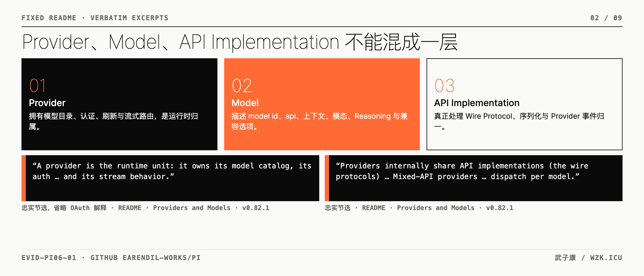Click the quote 'A provider is the runtime unit'
Image resolution: width=644 pixels, height=276 pixels.
pos(172,171)
